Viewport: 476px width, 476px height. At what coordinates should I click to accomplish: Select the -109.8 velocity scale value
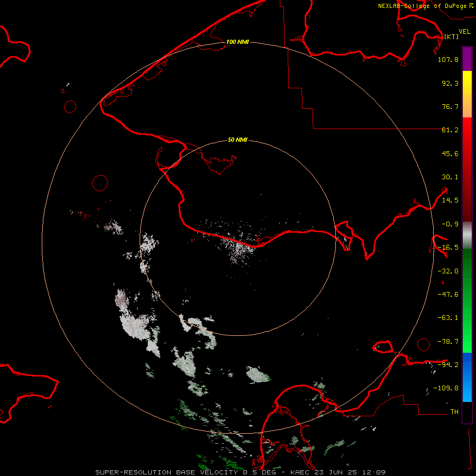coord(446,388)
